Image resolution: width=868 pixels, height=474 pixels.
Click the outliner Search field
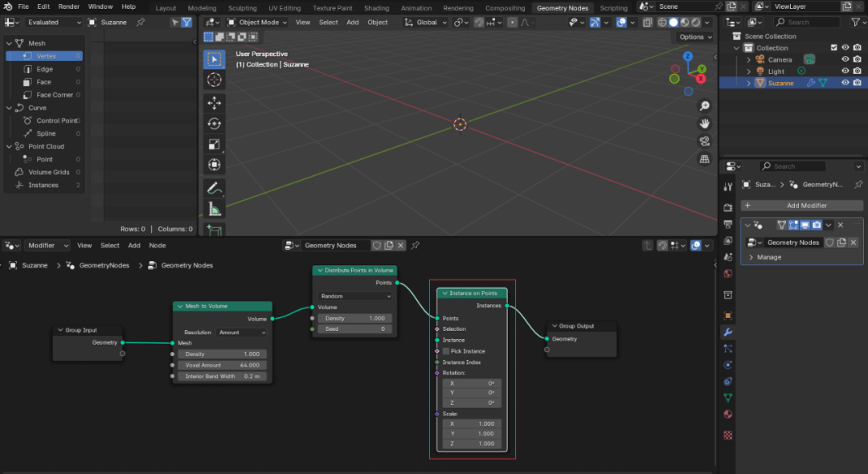point(809,22)
